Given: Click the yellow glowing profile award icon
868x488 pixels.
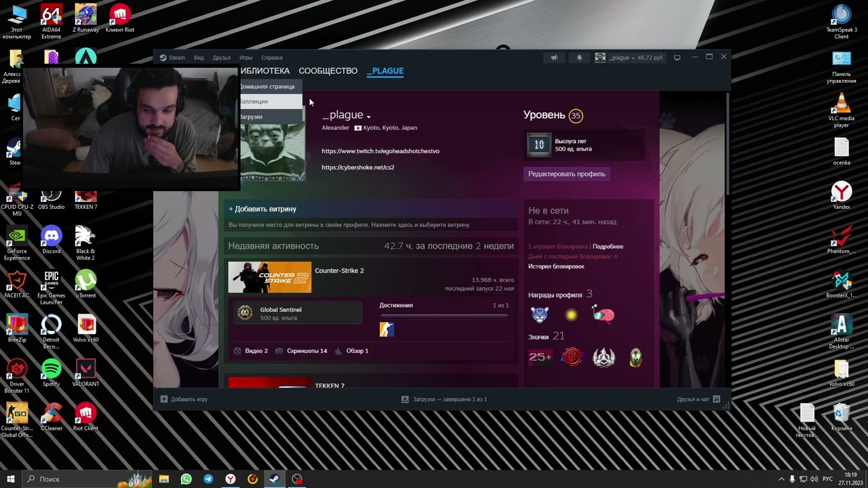Looking at the screenshot, I should [x=572, y=314].
